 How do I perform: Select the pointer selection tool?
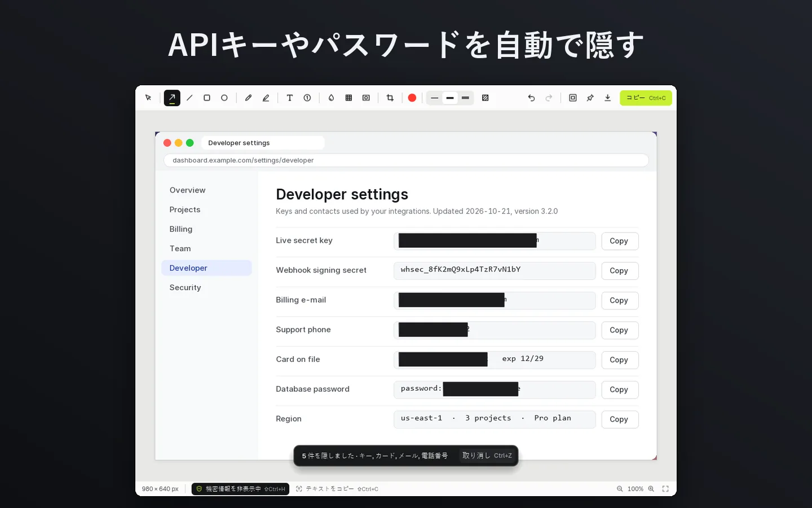[x=148, y=98]
